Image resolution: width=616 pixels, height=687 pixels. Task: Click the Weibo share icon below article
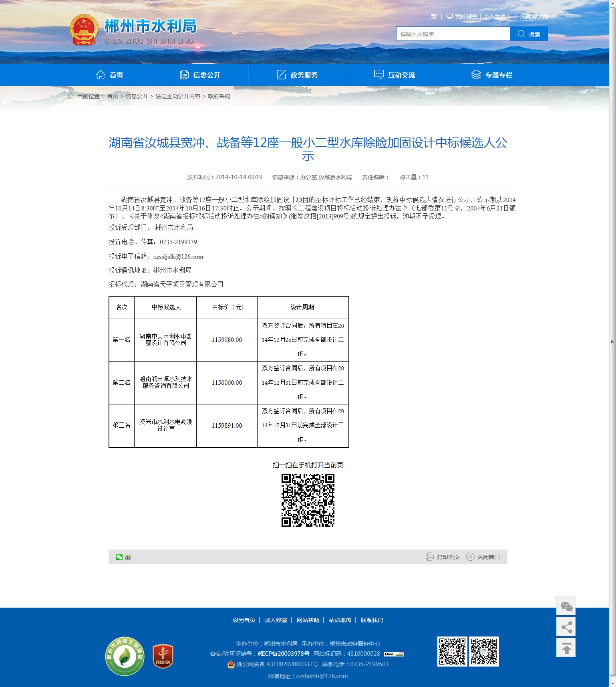pyautogui.click(x=128, y=557)
